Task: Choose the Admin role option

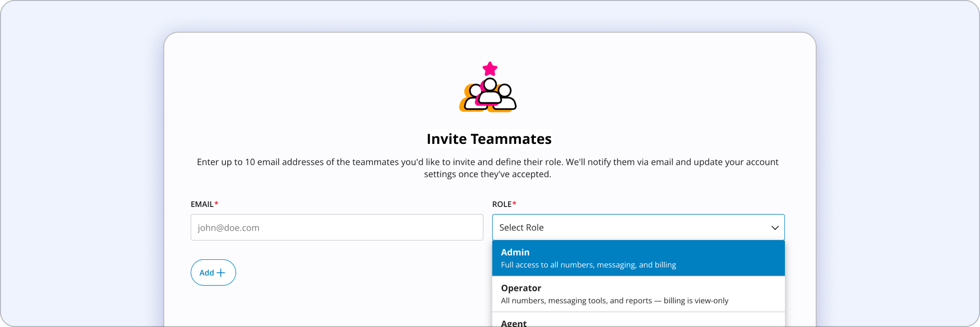Action: 638,258
